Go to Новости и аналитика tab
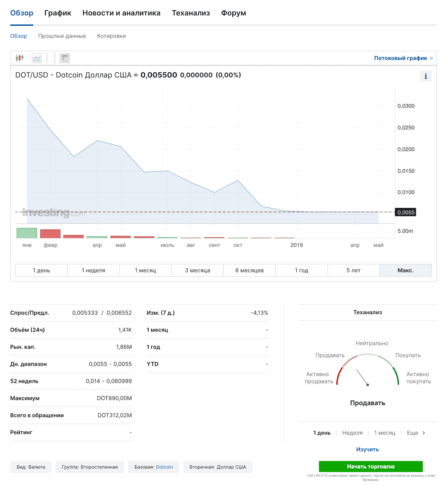The width and height of the screenshot is (448, 485). pyautogui.click(x=121, y=13)
